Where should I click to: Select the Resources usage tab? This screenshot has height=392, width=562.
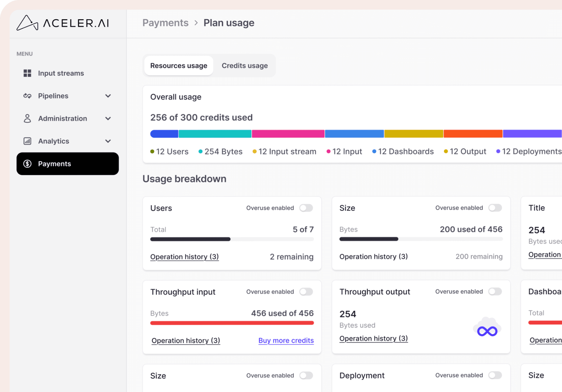179,66
